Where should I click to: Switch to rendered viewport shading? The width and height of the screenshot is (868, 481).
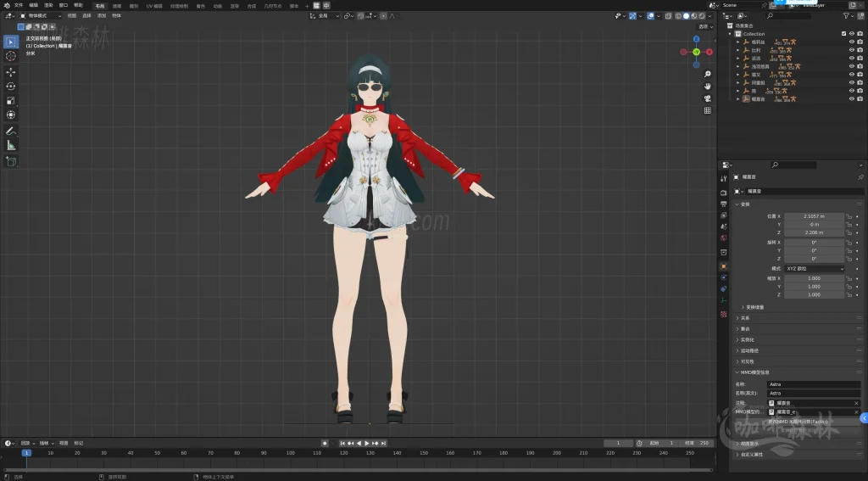702,15
